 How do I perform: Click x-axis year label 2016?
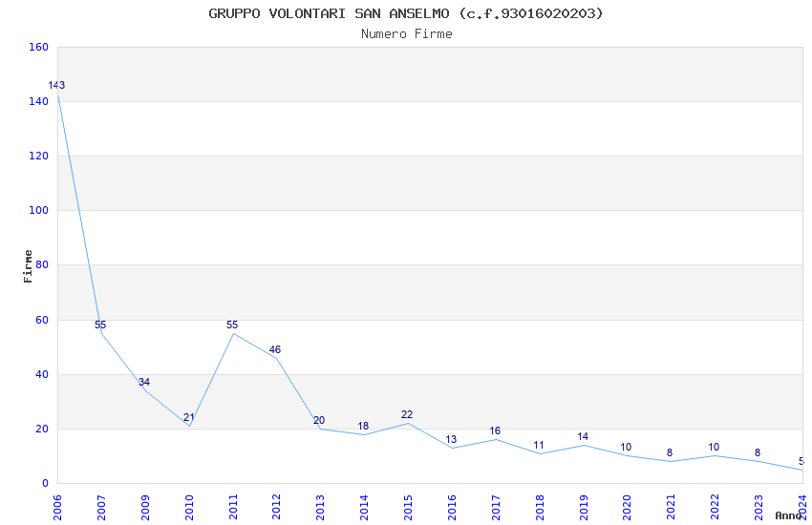coord(452,508)
